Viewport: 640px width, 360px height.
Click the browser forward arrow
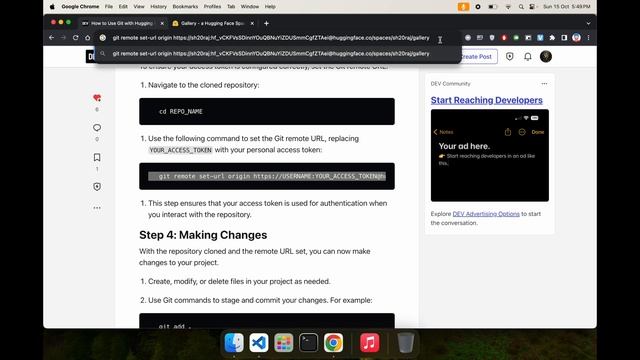tap(63, 38)
